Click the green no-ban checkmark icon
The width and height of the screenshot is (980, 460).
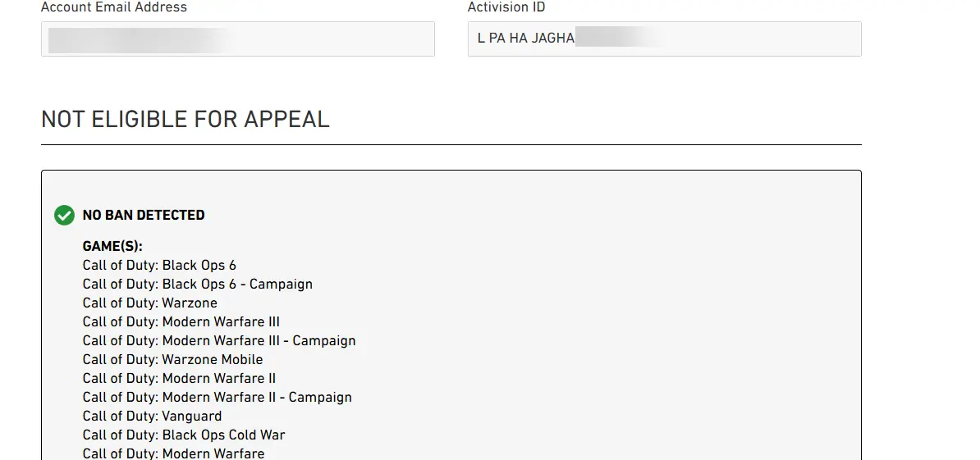point(64,216)
